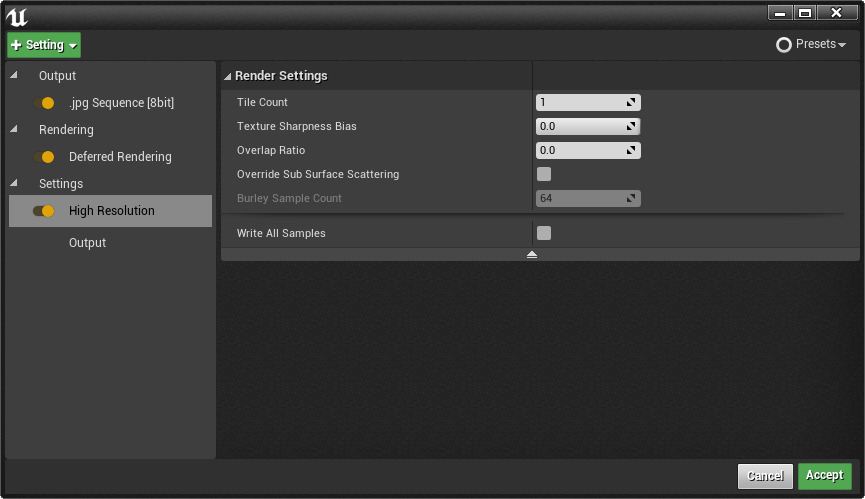The image size is (865, 499).
Task: Click Texture Sharpness Bias spinner arrow icon
Action: point(631,126)
